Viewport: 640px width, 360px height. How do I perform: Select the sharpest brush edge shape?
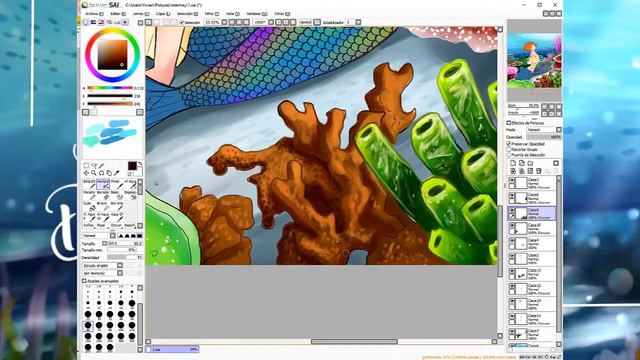[121, 236]
